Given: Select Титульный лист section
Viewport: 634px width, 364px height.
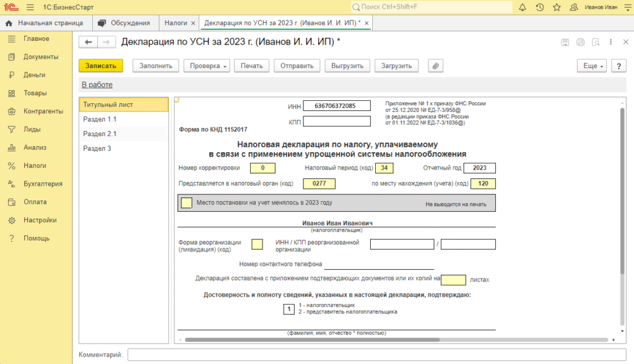Looking at the screenshot, I should pos(124,105).
